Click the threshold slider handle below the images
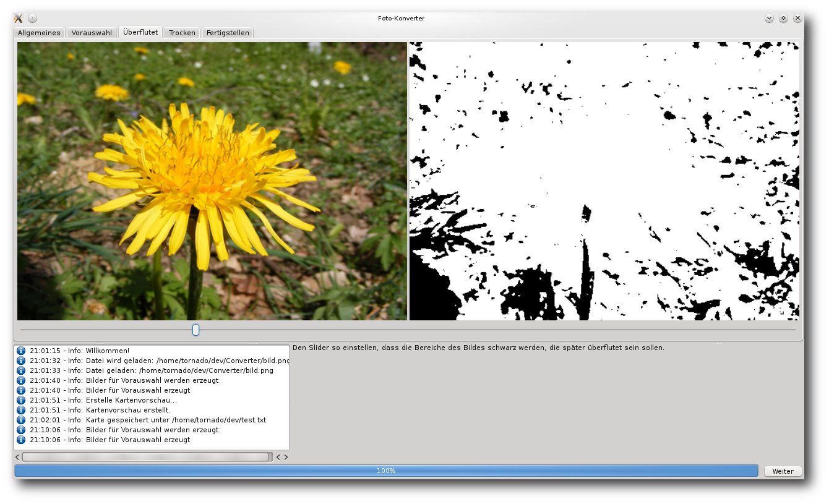The image size is (829, 504). 195,330
